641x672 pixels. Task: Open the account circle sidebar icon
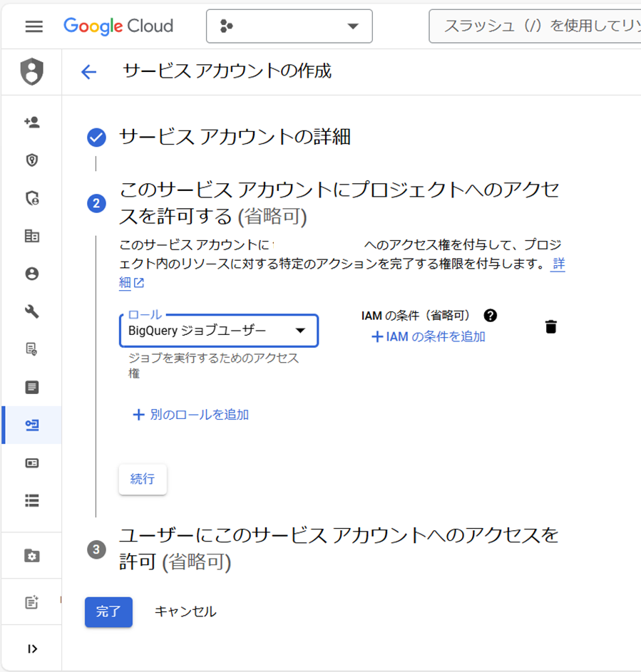(x=31, y=274)
